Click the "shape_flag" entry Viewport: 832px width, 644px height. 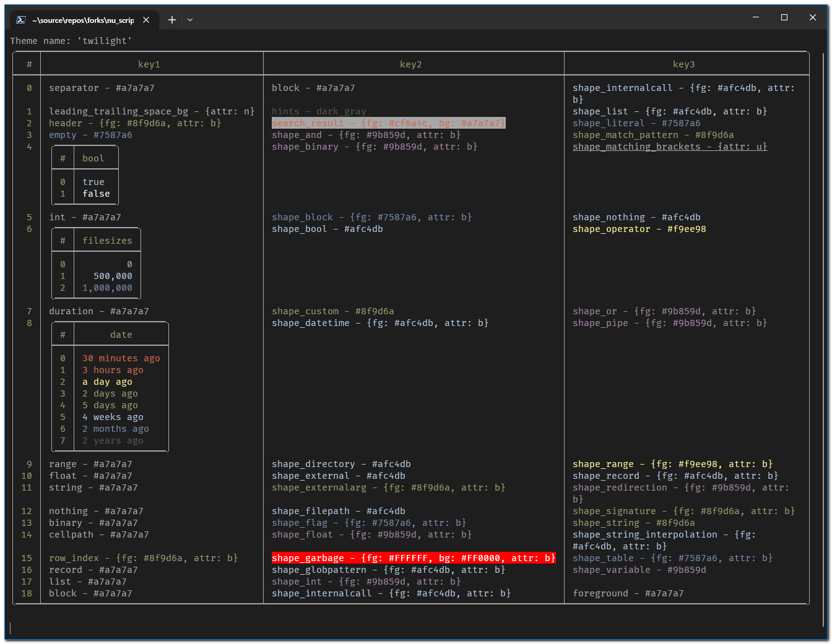point(369,523)
